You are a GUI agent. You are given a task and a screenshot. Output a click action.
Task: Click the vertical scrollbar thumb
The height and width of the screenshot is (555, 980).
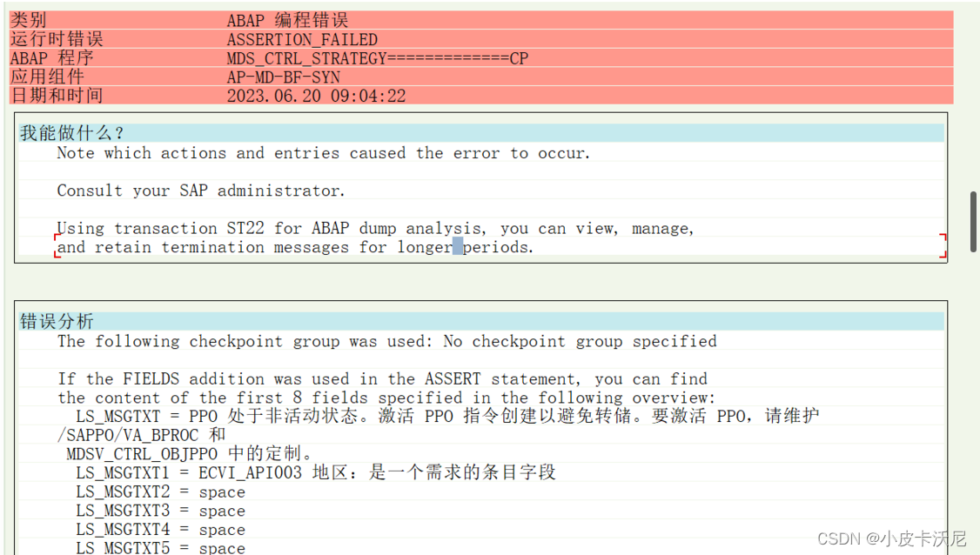pyautogui.click(x=973, y=222)
